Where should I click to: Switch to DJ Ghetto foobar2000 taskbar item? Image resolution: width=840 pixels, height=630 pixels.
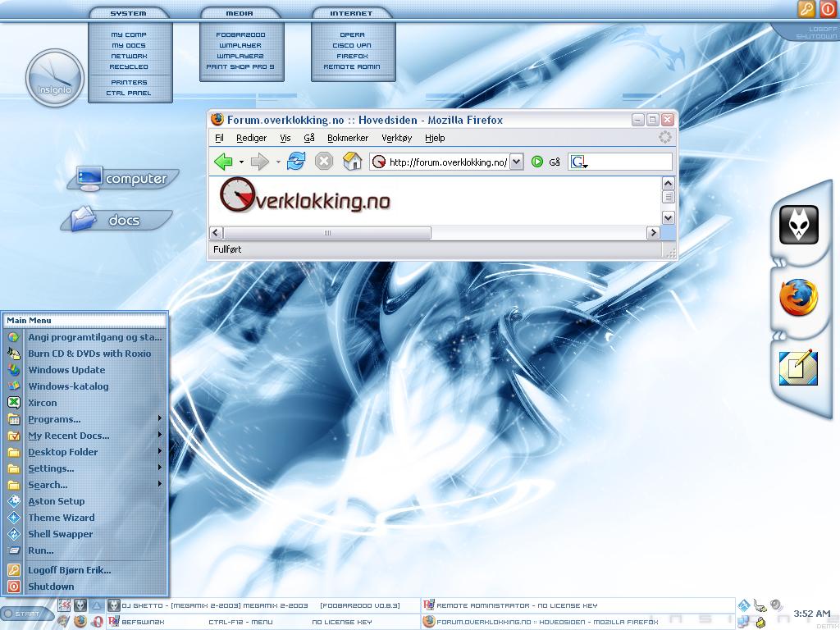pyautogui.click(x=262, y=605)
